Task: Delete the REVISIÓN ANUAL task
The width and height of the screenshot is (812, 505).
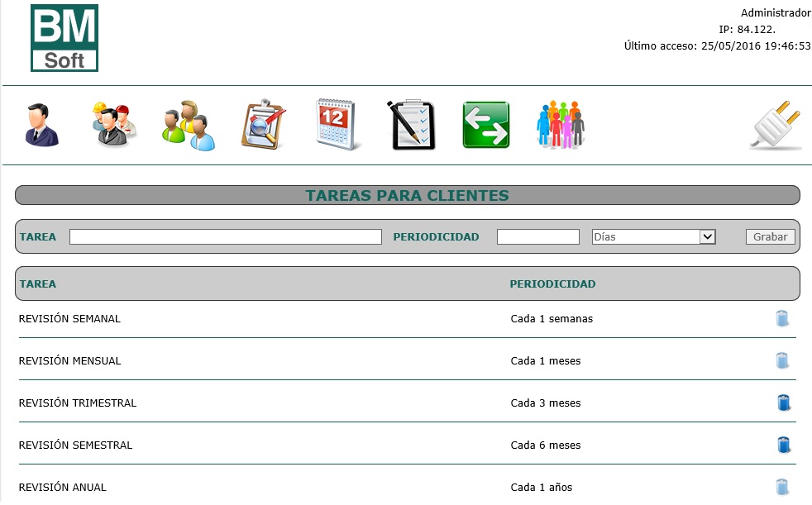Action: (782, 487)
